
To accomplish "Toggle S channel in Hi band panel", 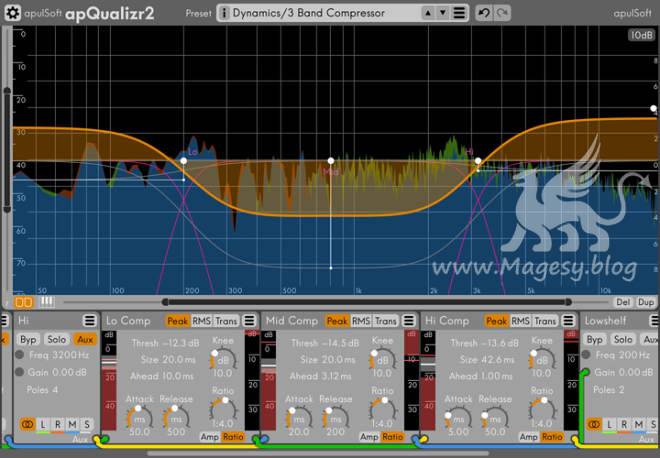I will coord(87,424).
